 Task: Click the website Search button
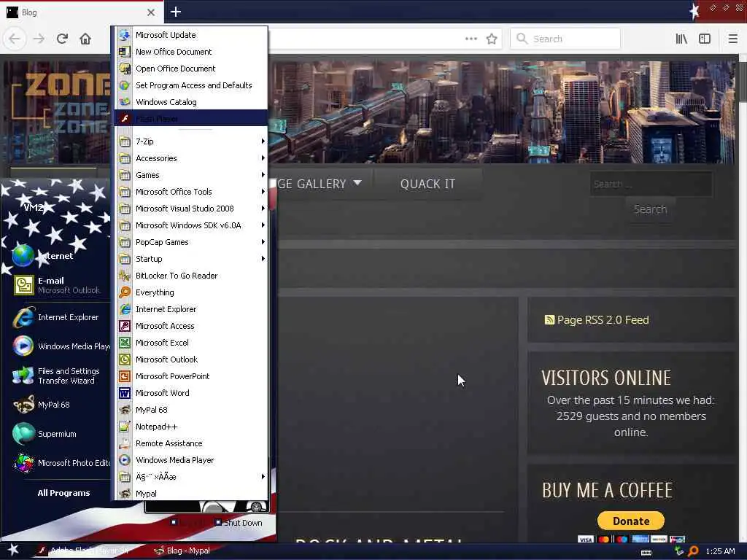[650, 209]
